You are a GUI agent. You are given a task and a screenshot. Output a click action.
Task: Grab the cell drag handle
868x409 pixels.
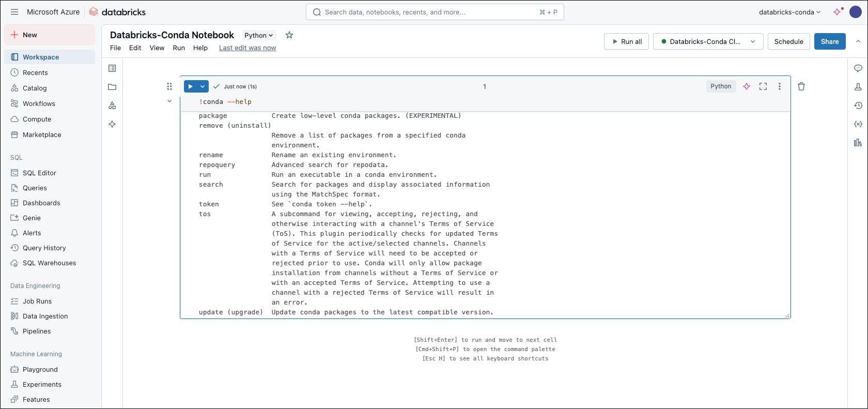coord(169,86)
